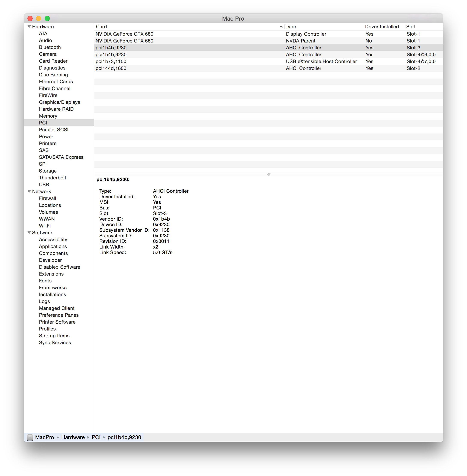Click the MacPro computer icon in path bar
467x476 pixels.
coord(30,437)
